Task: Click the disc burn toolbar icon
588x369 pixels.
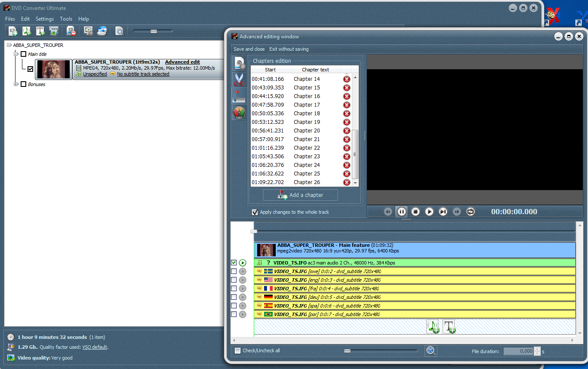Action: click(102, 31)
